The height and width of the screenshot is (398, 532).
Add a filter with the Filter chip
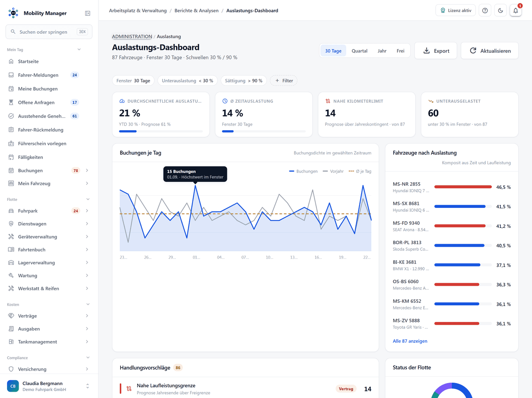[x=284, y=81]
